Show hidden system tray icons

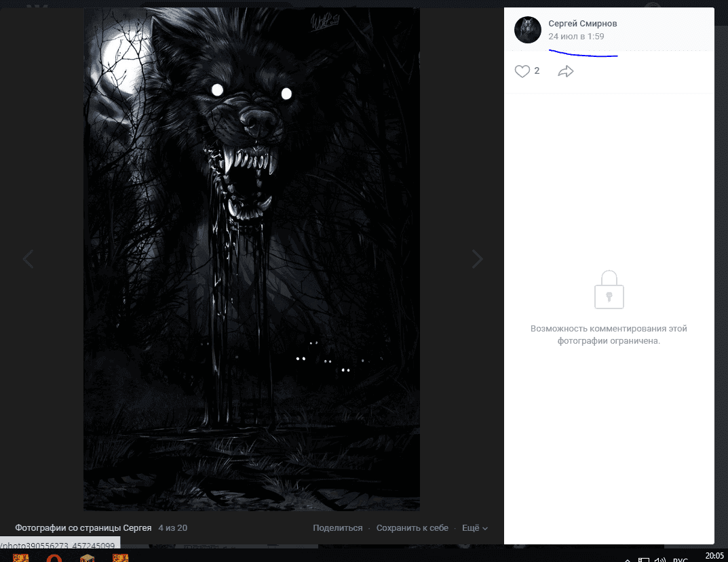point(626,559)
